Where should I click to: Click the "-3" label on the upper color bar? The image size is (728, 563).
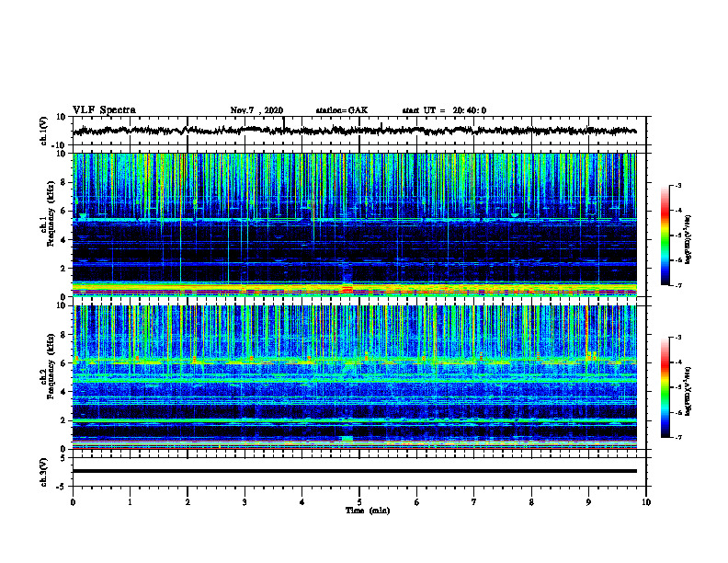pos(677,185)
